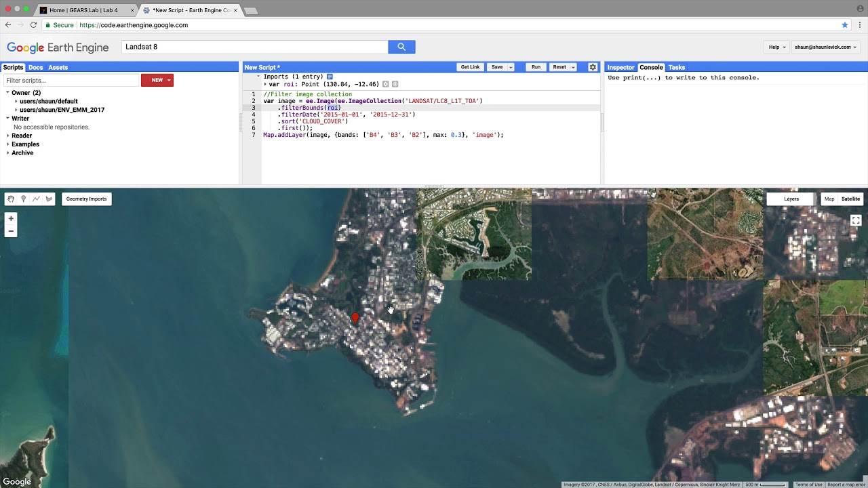
Task: Switch to the Inspector tab
Action: click(620, 67)
